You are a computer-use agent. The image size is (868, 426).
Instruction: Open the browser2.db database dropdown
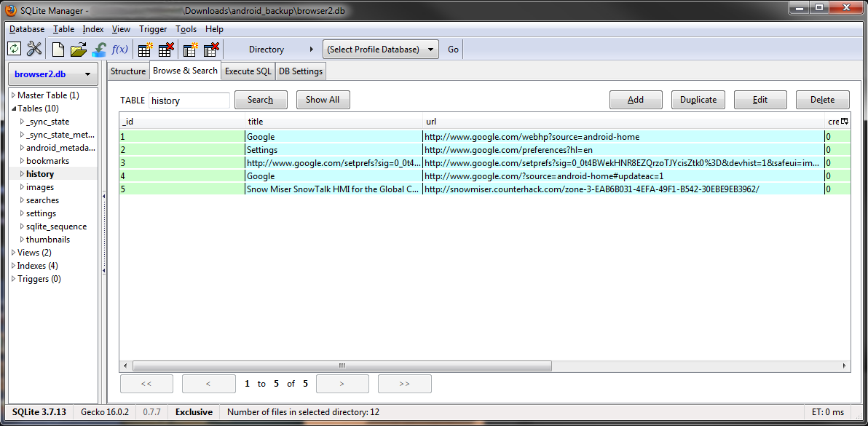coord(53,74)
